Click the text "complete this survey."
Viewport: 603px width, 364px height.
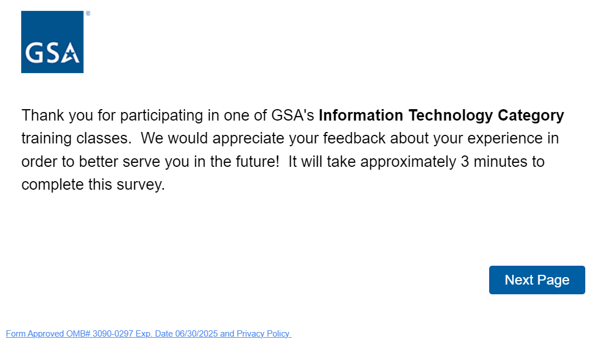(x=93, y=185)
